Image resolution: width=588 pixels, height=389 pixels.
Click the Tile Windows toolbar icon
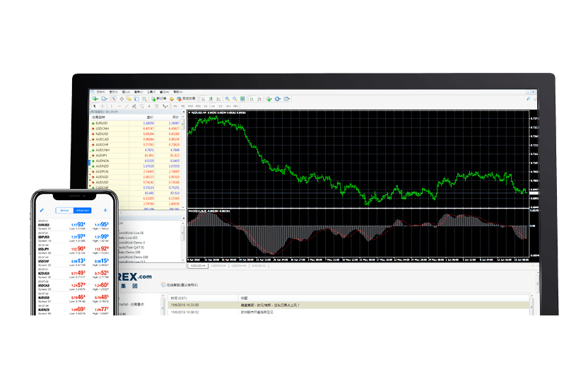(x=242, y=98)
